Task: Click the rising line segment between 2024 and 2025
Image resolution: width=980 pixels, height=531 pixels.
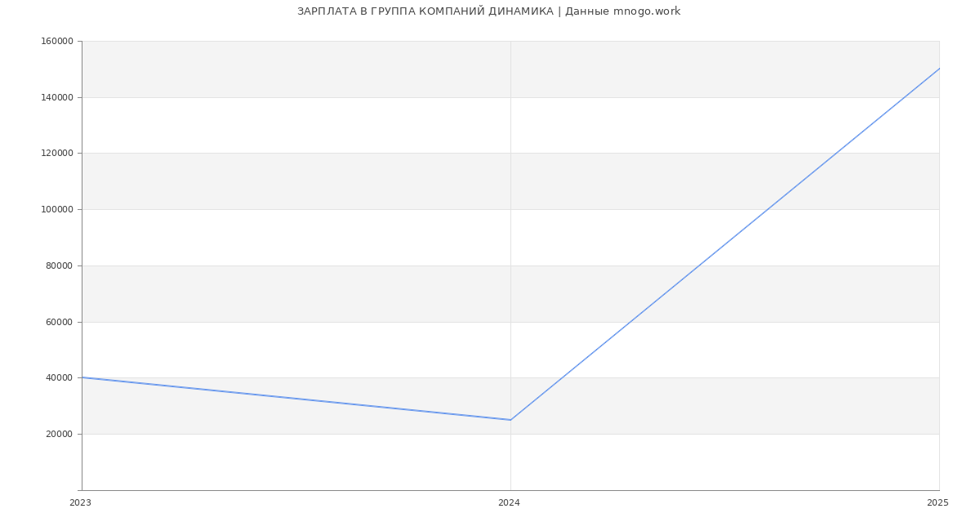Action: (x=724, y=244)
